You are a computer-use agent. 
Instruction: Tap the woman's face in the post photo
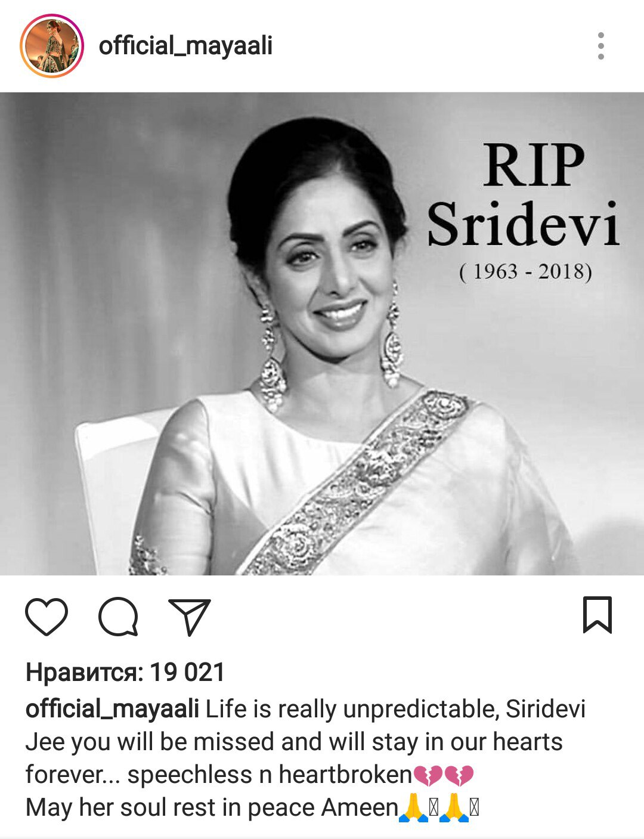pyautogui.click(x=325, y=262)
